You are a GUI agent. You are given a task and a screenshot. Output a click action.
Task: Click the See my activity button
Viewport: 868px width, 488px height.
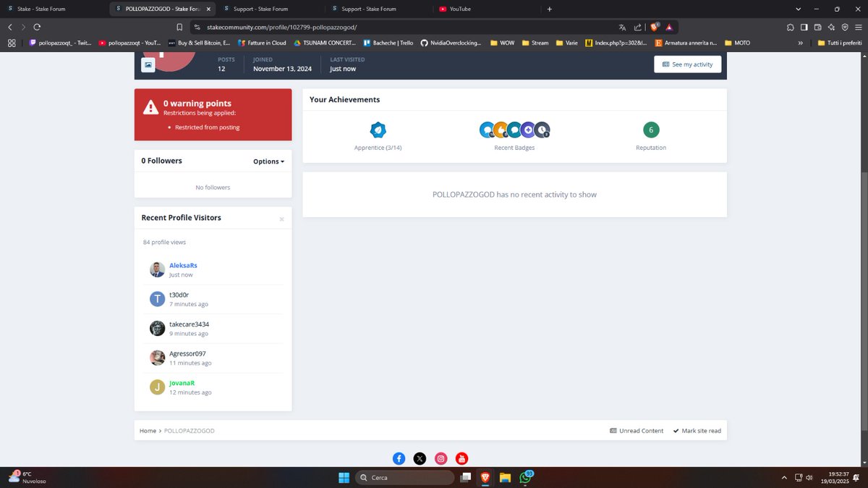tap(687, 64)
